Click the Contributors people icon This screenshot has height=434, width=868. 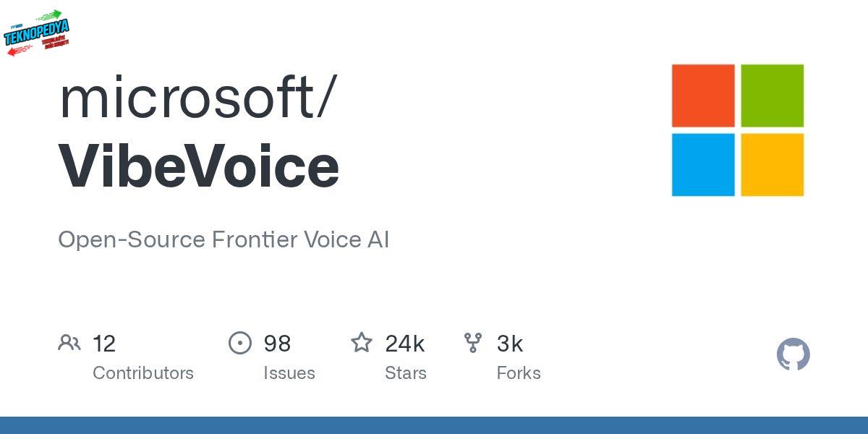pyautogui.click(x=69, y=343)
